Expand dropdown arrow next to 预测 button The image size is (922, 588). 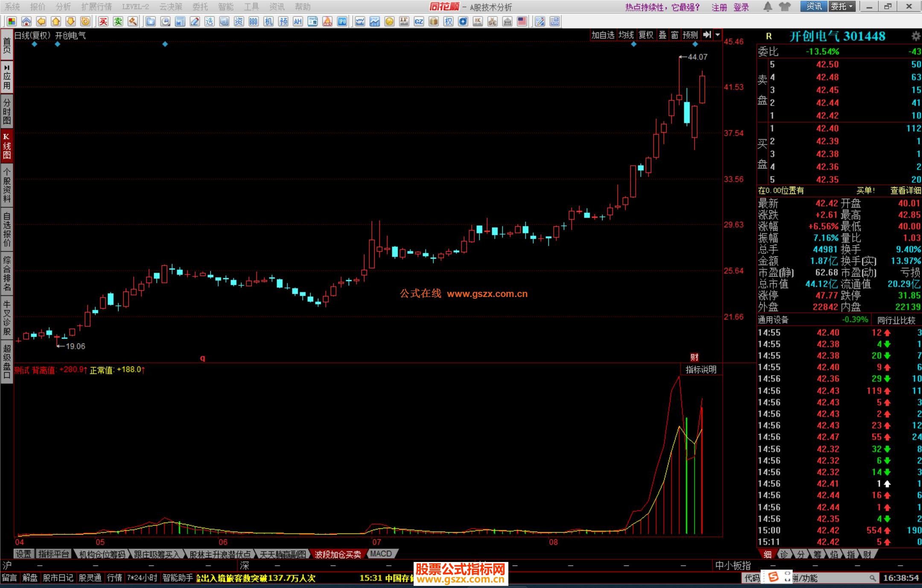718,35
